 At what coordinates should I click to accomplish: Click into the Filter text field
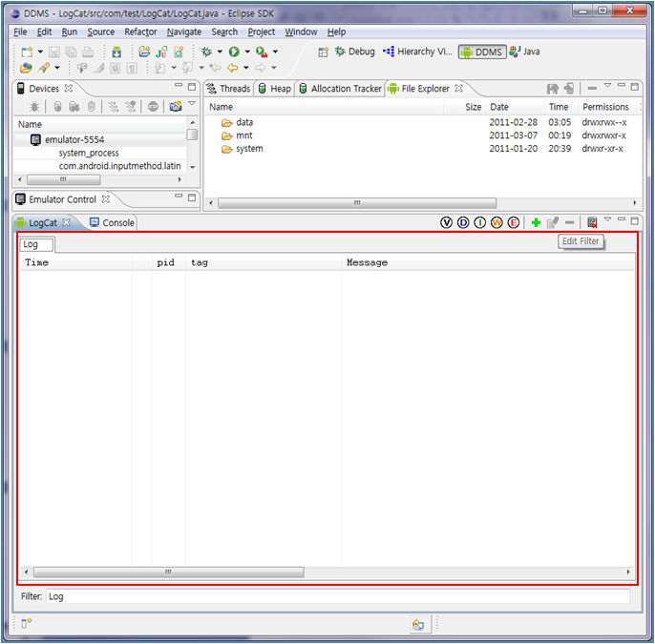pyautogui.click(x=338, y=597)
